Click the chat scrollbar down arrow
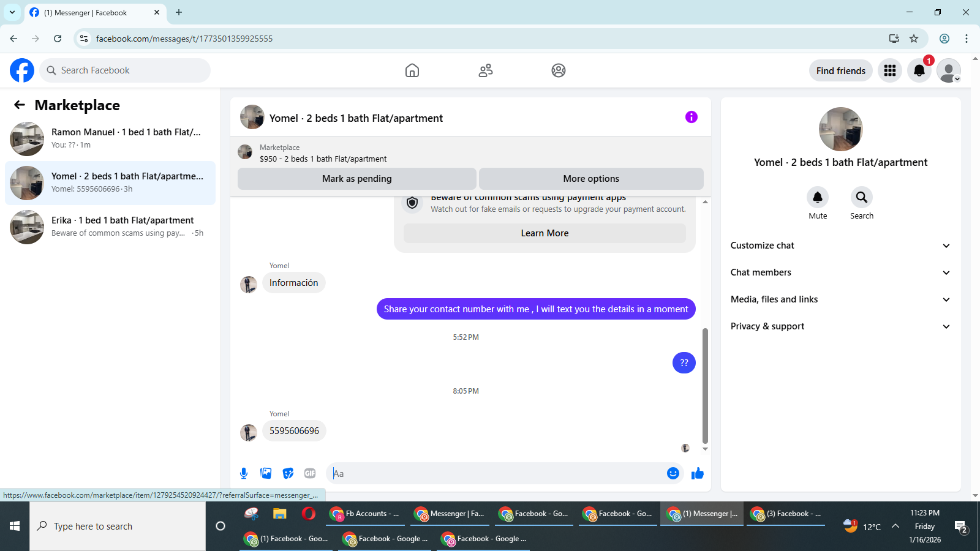This screenshot has width=980, height=551. 705,449
